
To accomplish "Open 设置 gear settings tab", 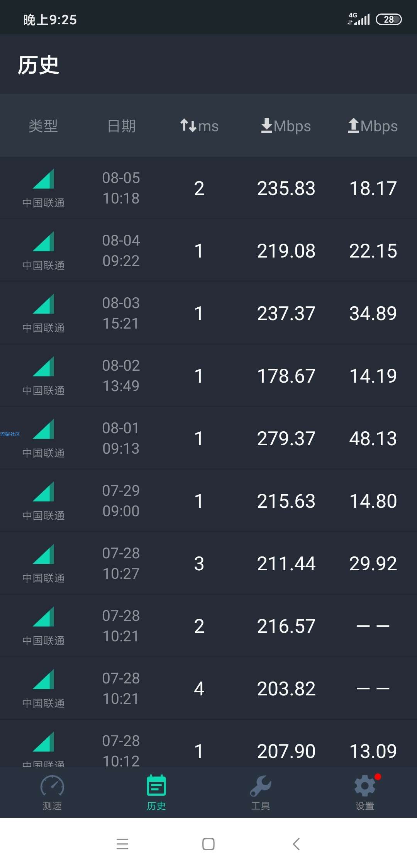I will [365, 793].
